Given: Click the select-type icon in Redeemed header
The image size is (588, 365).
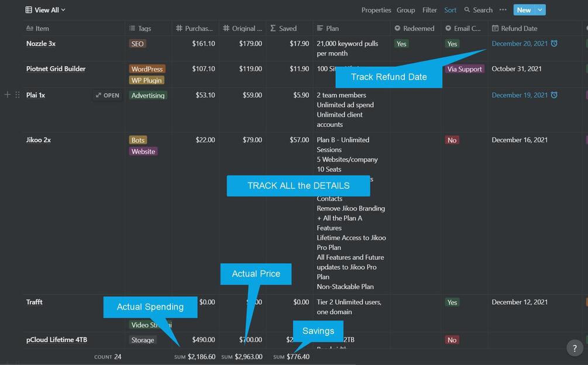Looking at the screenshot, I should [397, 29].
